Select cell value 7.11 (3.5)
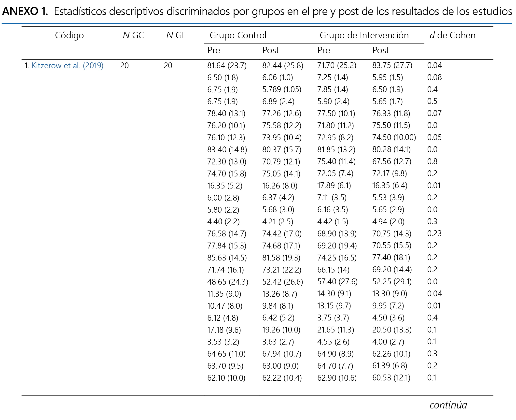Viewport: 516px width, 420px height. 332,198
